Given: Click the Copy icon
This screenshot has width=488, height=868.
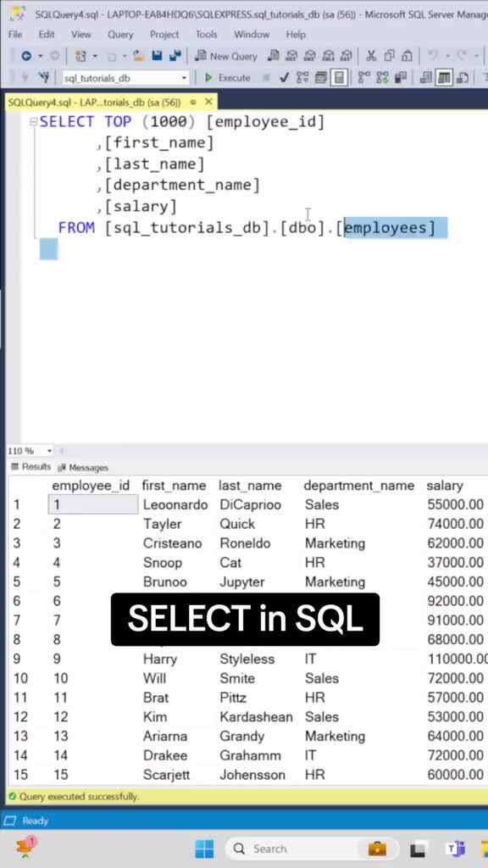Looking at the screenshot, I should 389,56.
